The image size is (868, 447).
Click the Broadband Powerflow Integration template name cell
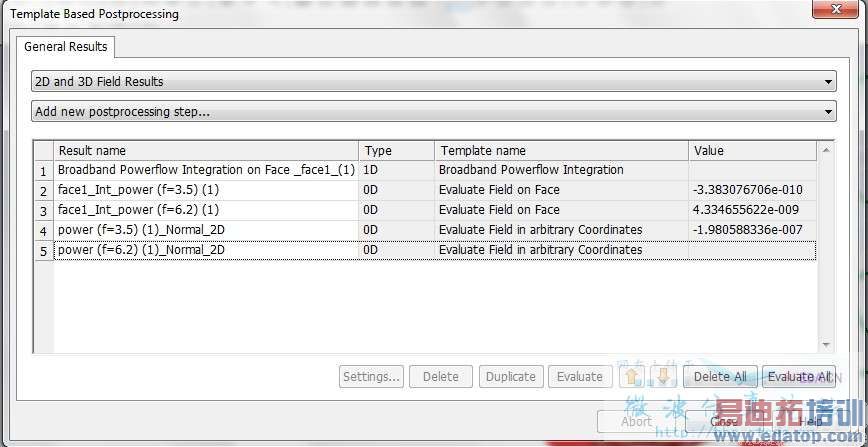click(x=562, y=170)
